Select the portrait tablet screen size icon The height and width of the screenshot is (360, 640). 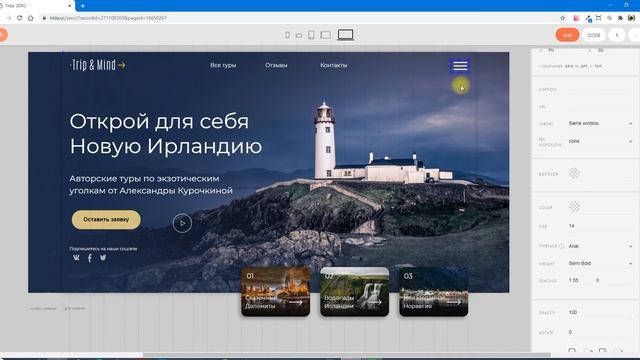[311, 35]
